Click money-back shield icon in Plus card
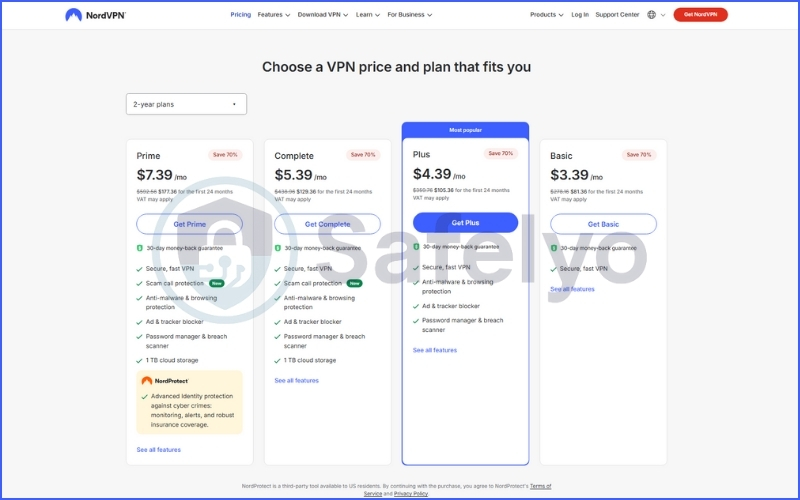Screen dimensions: 800x500 (x=416, y=246)
